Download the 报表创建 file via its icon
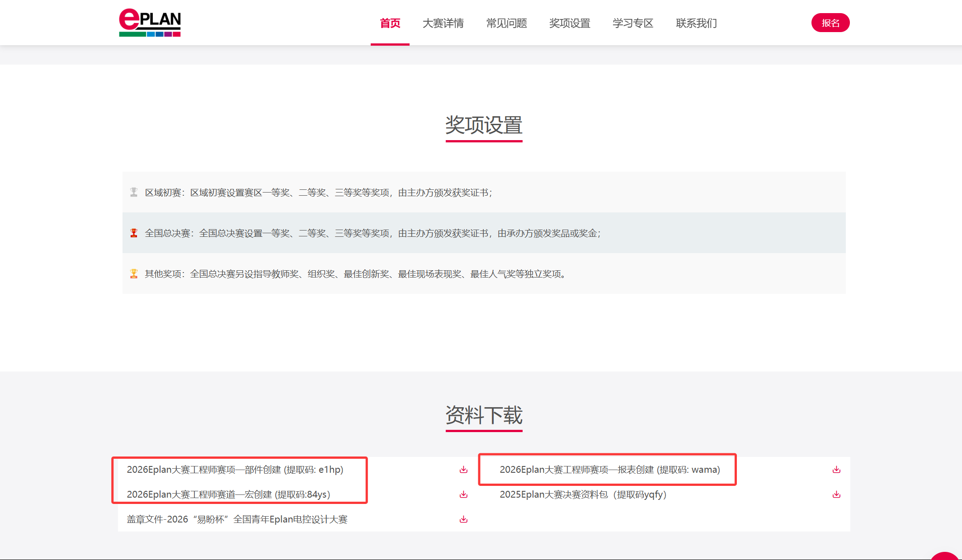Screen dimensions: 962x560 coord(836,470)
